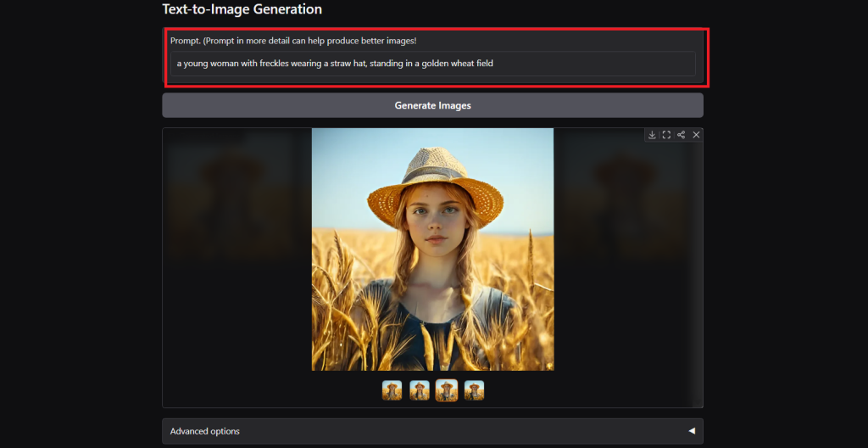The width and height of the screenshot is (868, 448).
Task: Close the image preview with X
Action: (697, 135)
